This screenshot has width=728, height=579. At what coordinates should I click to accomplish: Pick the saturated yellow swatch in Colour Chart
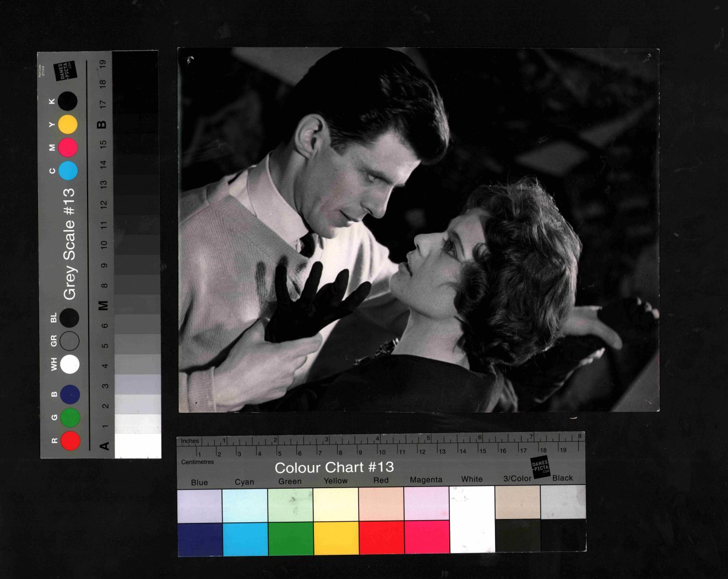point(336,538)
